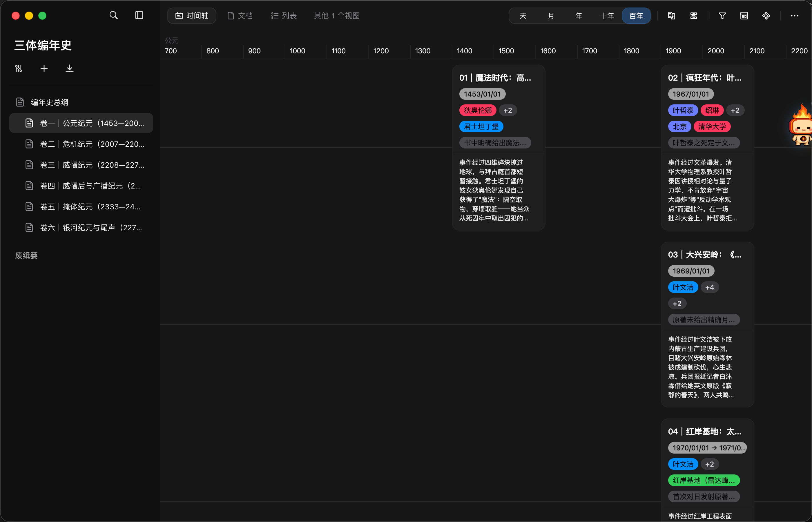The image size is (812, 522).
Task: Select 卷一｜公元纪元 document
Action: 81,123
